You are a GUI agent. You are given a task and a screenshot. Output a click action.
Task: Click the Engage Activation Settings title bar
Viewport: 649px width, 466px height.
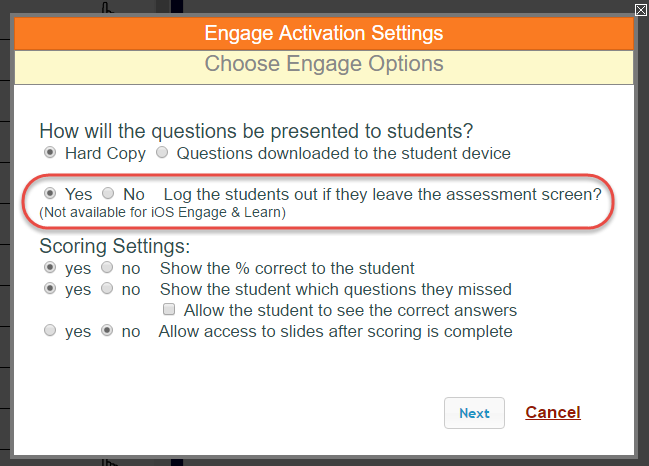(x=324, y=33)
